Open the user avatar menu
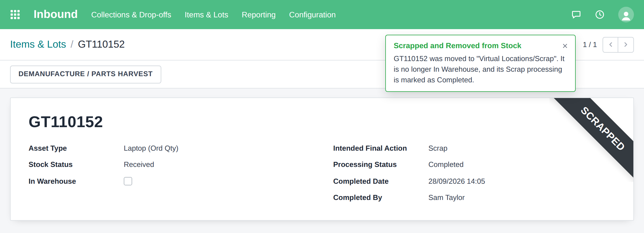 [626, 15]
